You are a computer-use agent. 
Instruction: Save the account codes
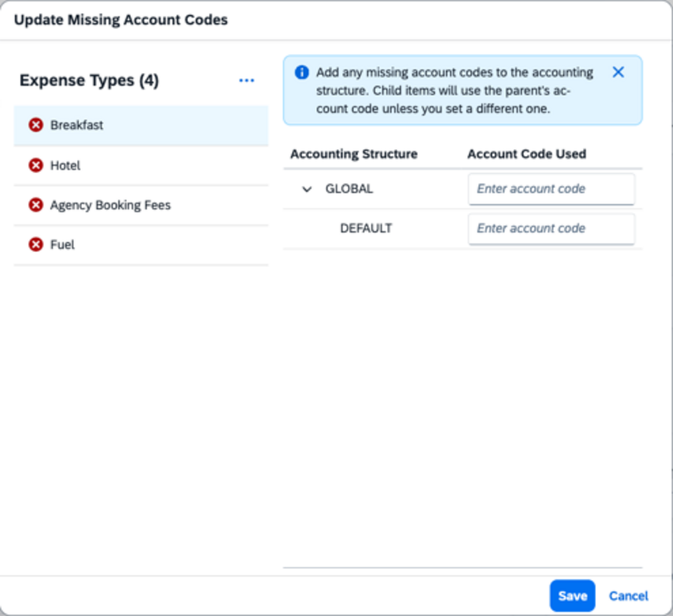click(x=572, y=596)
